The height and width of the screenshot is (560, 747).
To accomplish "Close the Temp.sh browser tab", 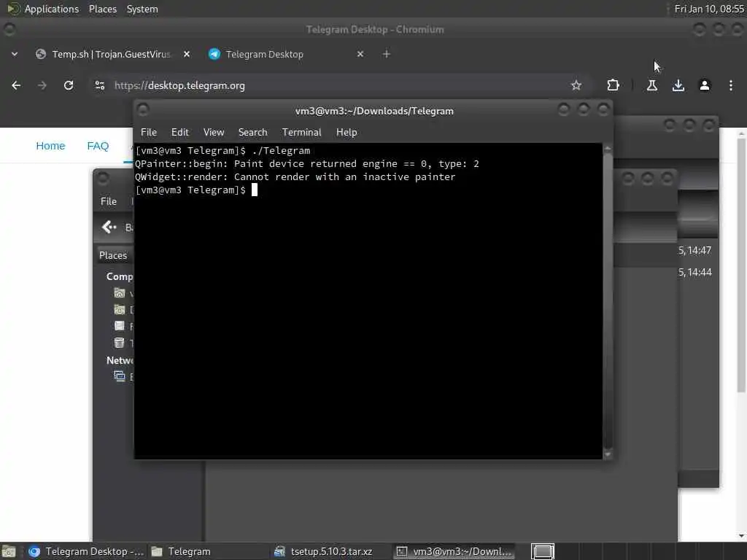I will [x=187, y=54].
